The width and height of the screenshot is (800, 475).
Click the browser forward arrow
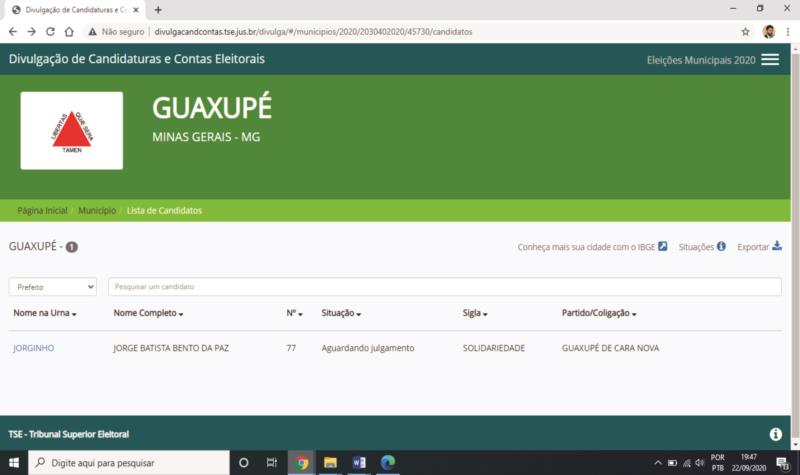32,32
